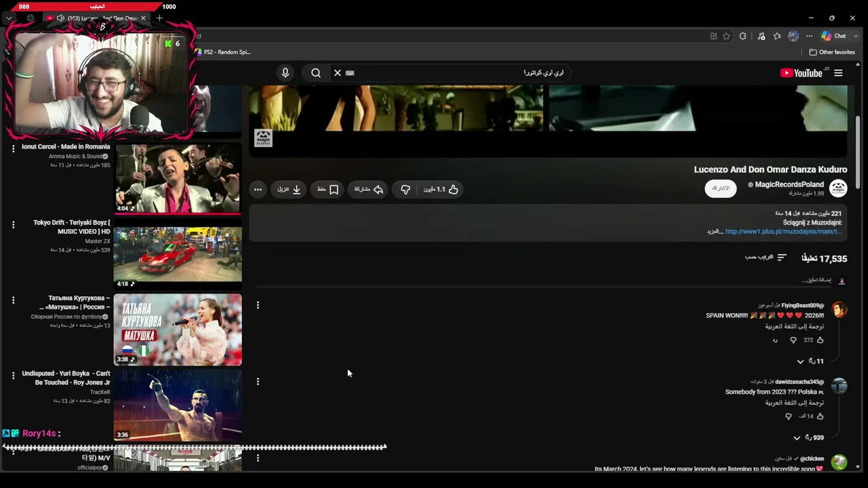Play the Татьяна Куртукова Матушка thumbnail
The image size is (868, 488).
pos(178,329)
